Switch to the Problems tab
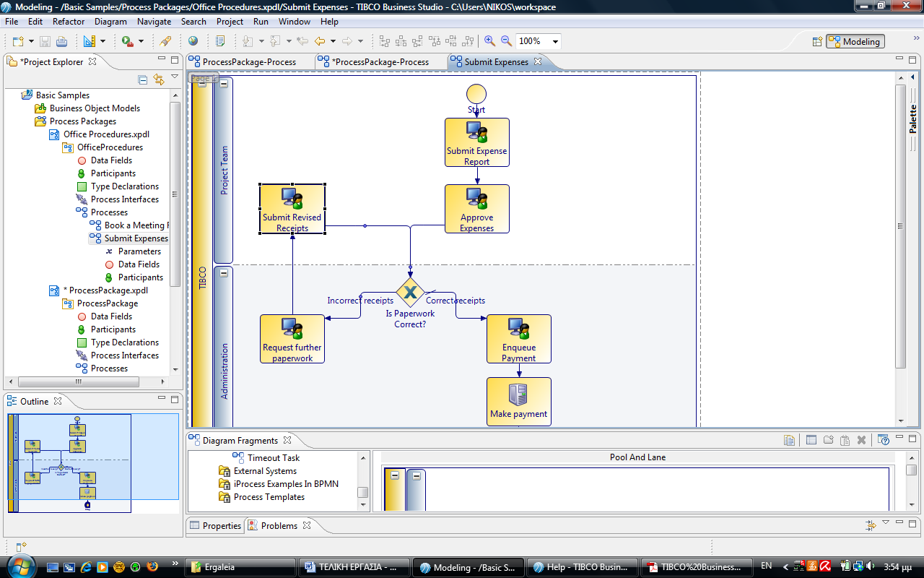 point(279,526)
